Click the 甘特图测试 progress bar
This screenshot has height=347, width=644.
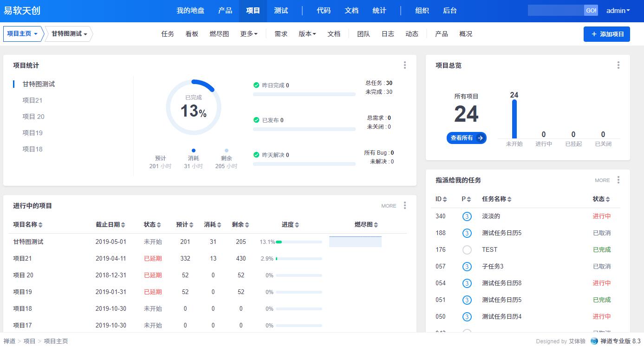pos(299,242)
